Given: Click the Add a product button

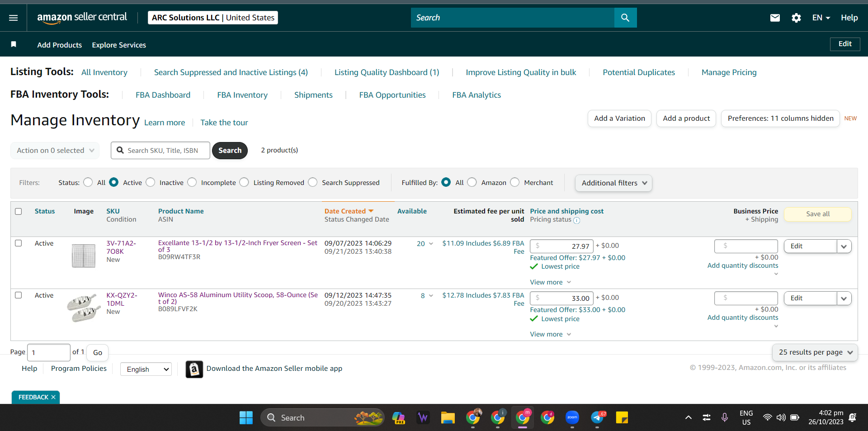Looking at the screenshot, I should (686, 118).
